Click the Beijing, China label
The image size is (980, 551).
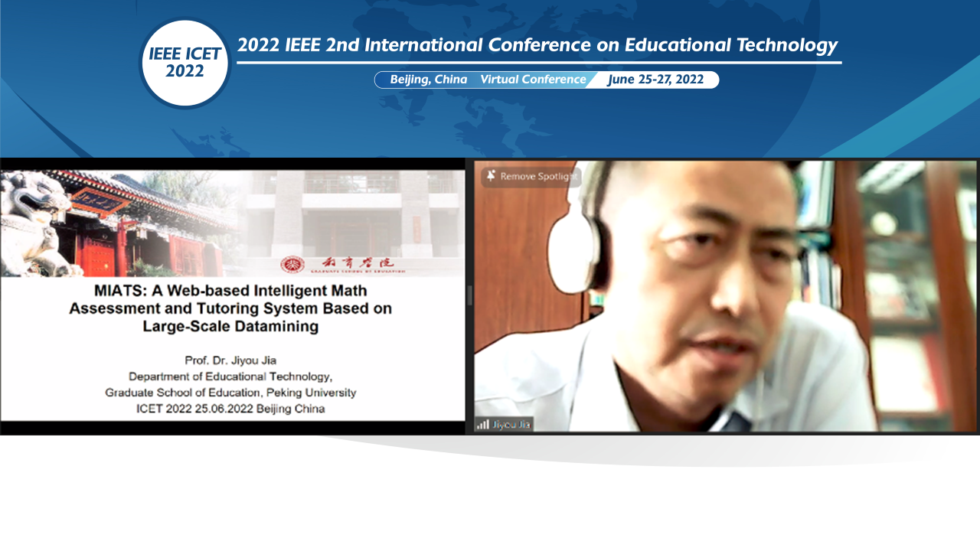tap(429, 80)
